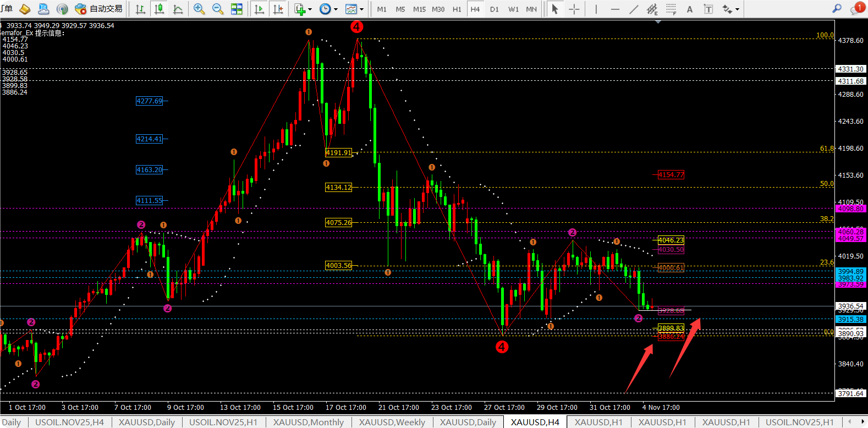
Task: Click the 4 Nov 17:00 time axis label
Action: click(661, 408)
